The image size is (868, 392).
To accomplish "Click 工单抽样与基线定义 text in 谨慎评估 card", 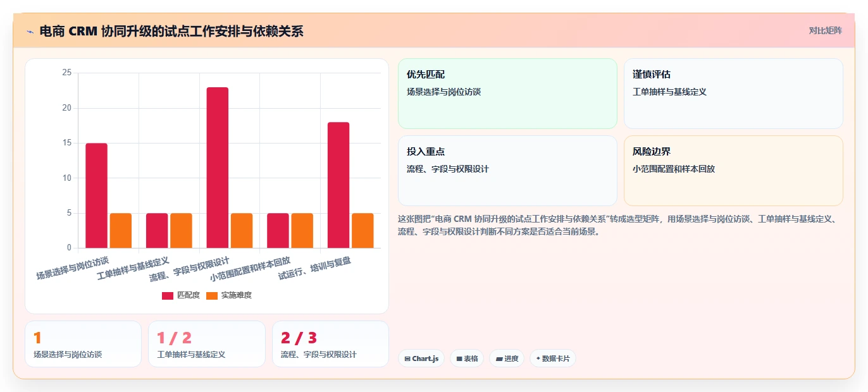I will coord(669,92).
